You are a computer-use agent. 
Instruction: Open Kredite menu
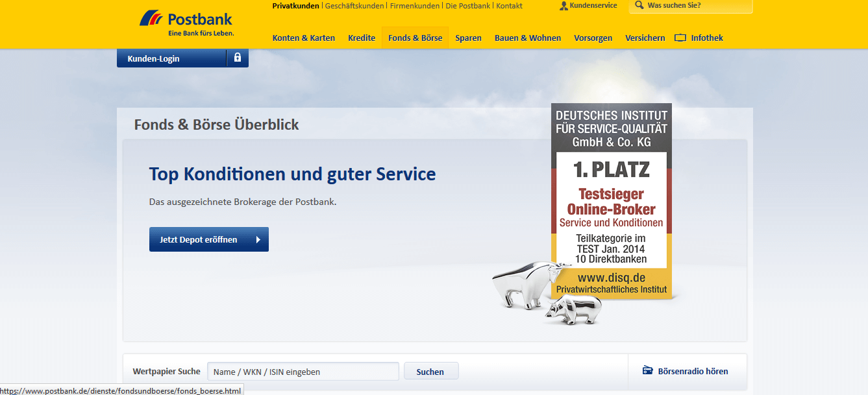362,38
